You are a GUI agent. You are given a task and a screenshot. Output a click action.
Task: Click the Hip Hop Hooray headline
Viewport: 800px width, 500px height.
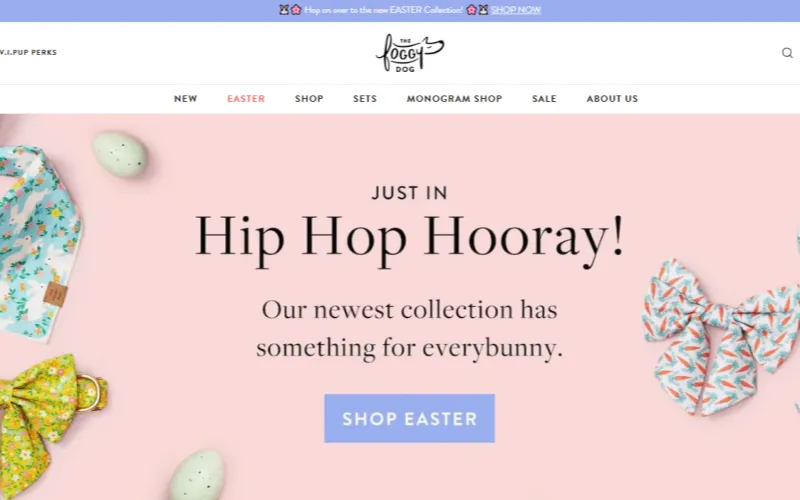(x=409, y=238)
